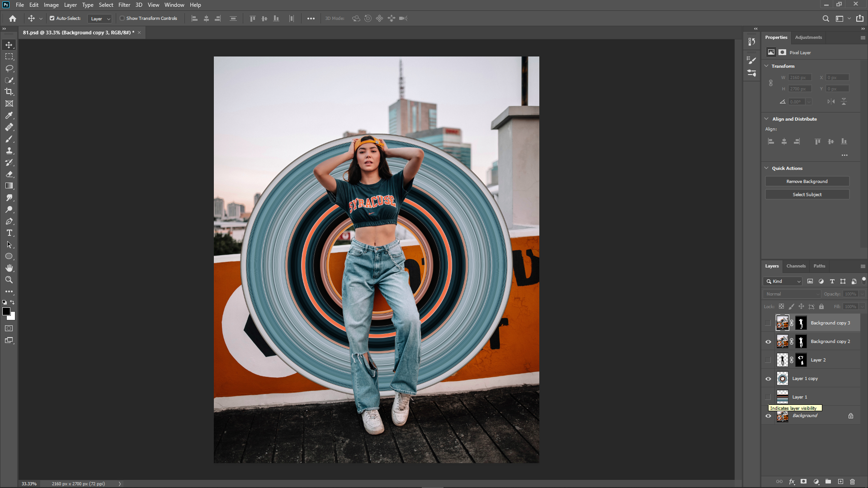Click the more options ellipsis in options bar
The image size is (868, 488).
311,19
